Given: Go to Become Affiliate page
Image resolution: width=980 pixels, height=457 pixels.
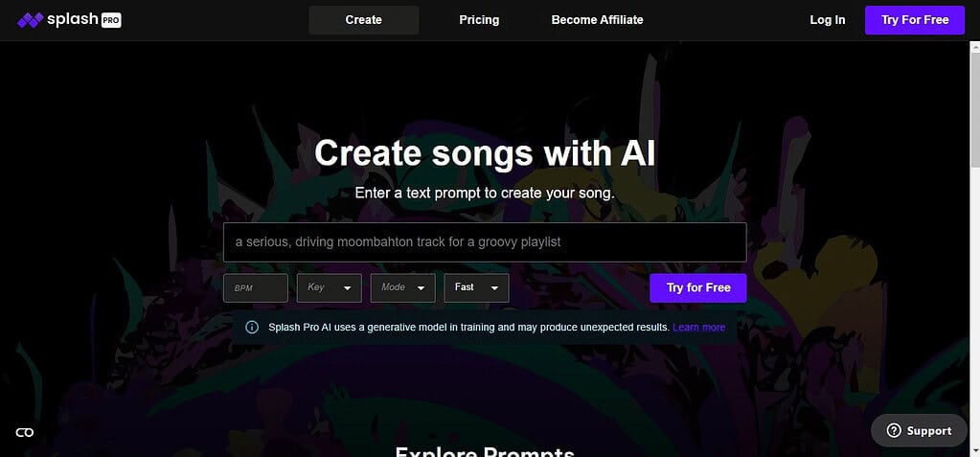Looking at the screenshot, I should pos(597,20).
